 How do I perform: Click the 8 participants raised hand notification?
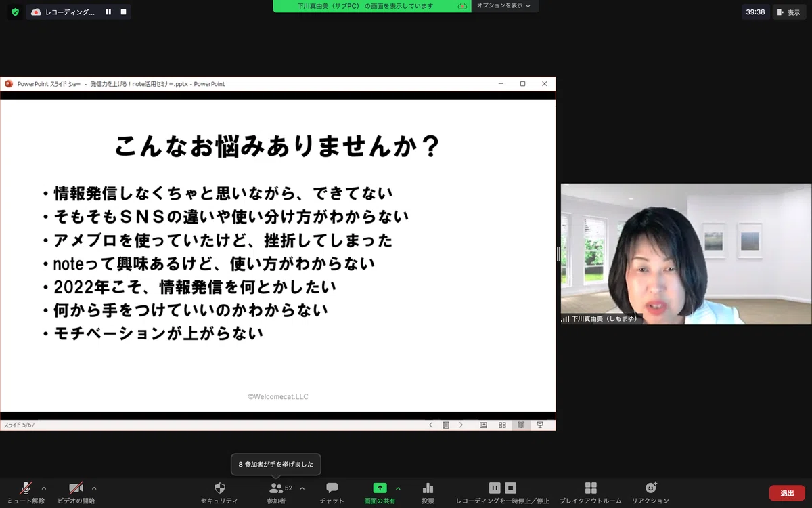coord(276,465)
